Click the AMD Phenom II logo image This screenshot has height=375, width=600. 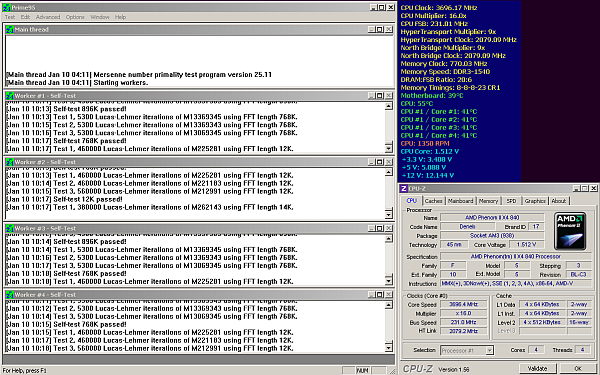(570, 231)
